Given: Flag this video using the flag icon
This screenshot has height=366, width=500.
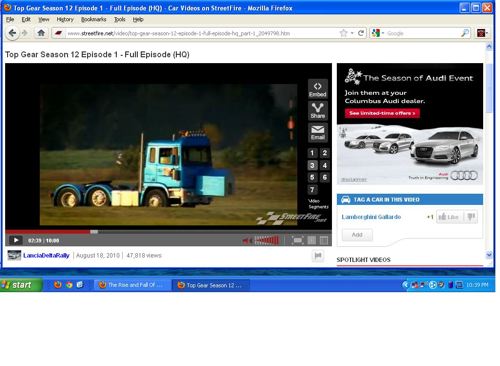Looking at the screenshot, I should (x=318, y=256).
